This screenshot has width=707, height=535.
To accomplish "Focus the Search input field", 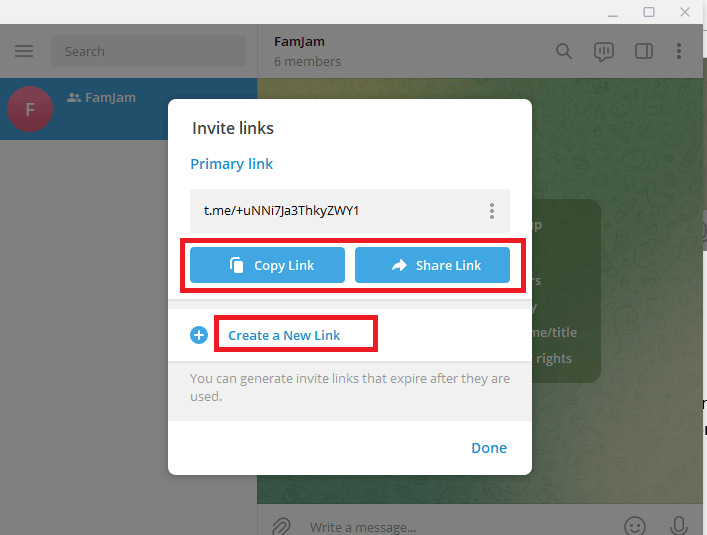I will (x=148, y=51).
